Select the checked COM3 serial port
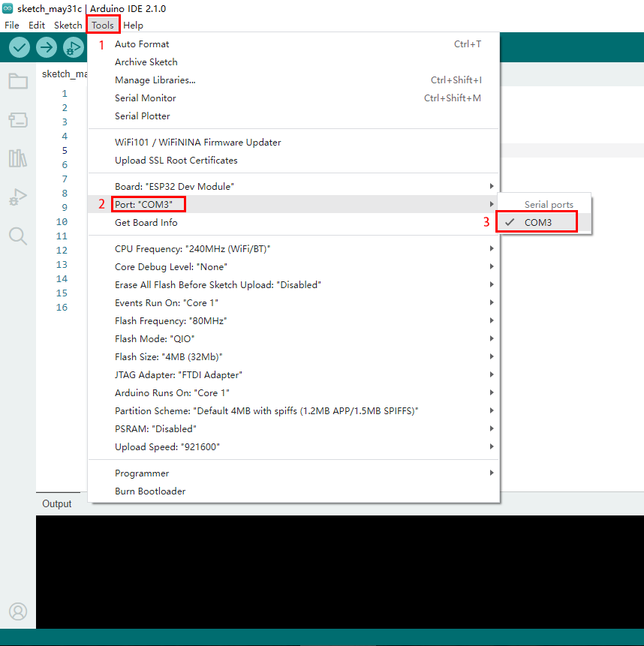This screenshot has height=646, width=644. click(x=544, y=223)
